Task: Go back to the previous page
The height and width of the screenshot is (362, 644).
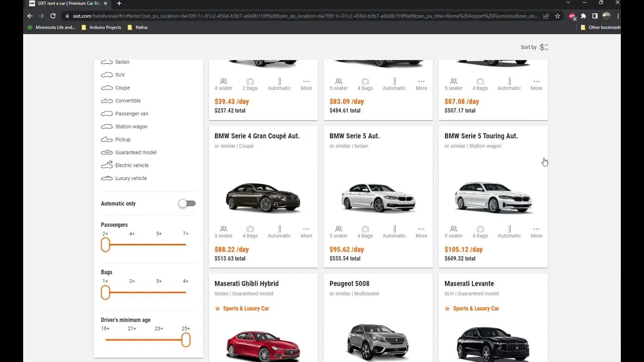Action: pyautogui.click(x=30, y=16)
